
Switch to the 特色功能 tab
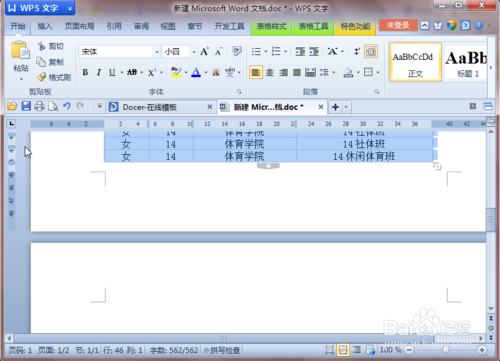coord(355,26)
